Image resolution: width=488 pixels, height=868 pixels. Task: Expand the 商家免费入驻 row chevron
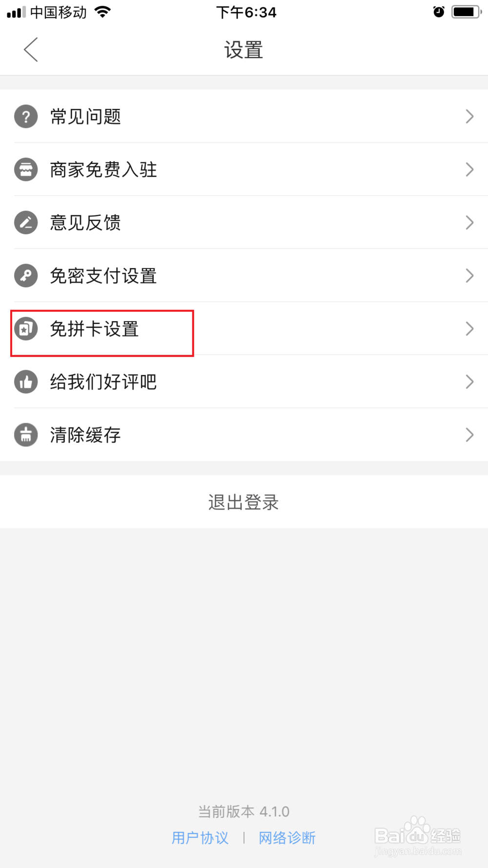coord(469,170)
